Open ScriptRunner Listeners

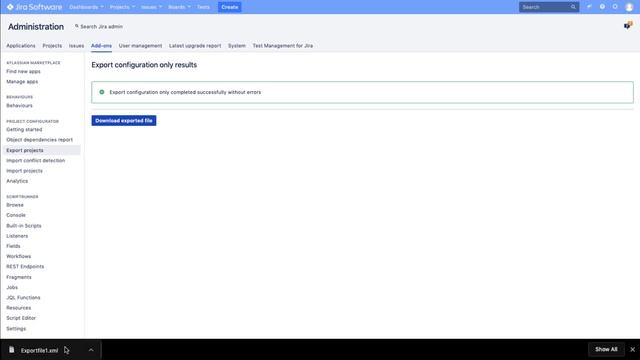pos(17,236)
